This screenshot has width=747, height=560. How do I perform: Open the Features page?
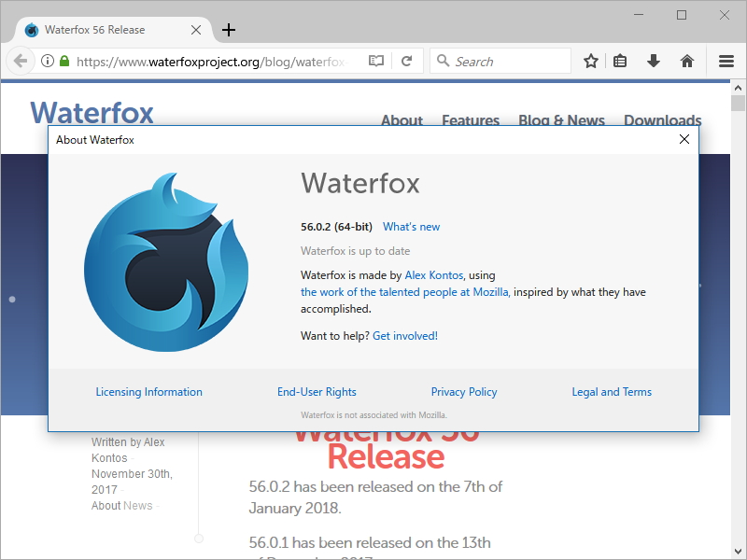(471, 121)
